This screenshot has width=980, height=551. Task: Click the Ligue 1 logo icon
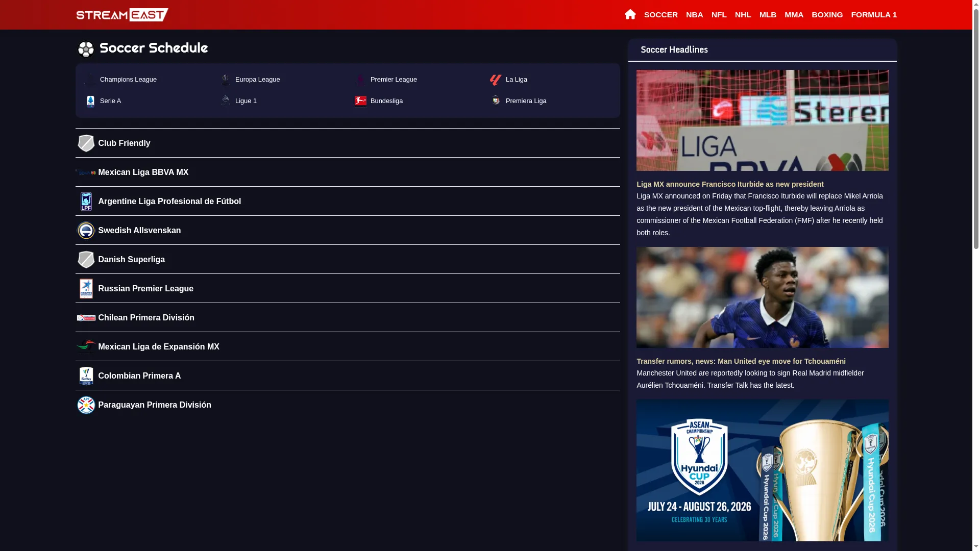(x=225, y=101)
